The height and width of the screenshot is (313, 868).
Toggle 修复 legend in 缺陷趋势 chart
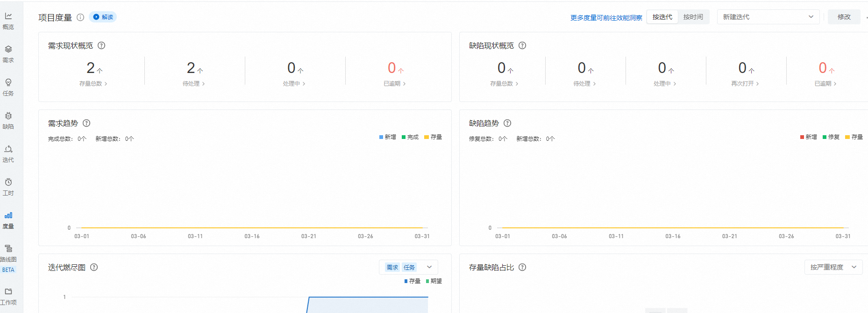click(x=831, y=137)
